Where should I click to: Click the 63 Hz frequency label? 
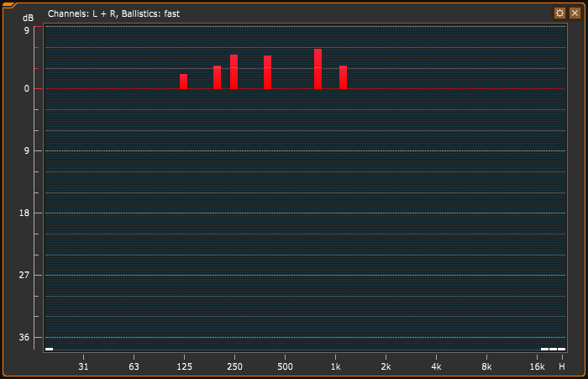[x=134, y=366]
